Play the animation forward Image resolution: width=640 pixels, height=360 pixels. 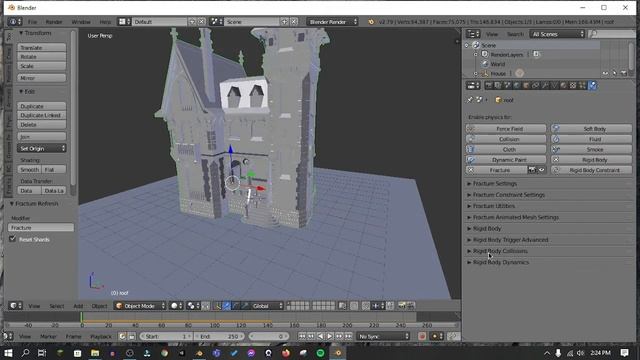point(330,336)
